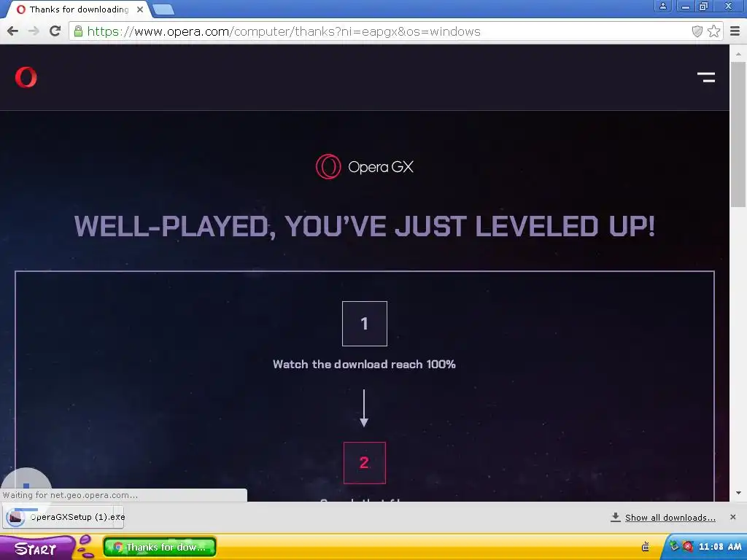Viewport: 747px width, 560px height.
Task: Restore down the Chrome window
Action: (704, 6)
